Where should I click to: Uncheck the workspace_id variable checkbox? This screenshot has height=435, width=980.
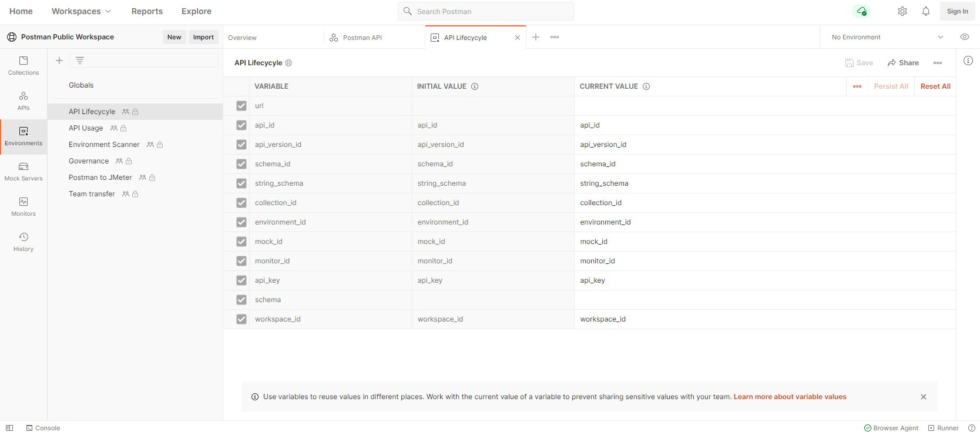pyautogui.click(x=241, y=319)
